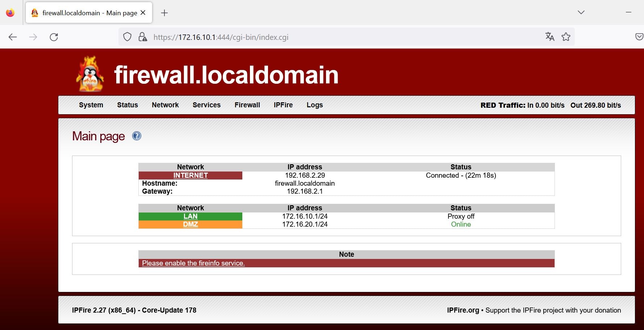Expand the list all tabs chevron

[581, 12]
